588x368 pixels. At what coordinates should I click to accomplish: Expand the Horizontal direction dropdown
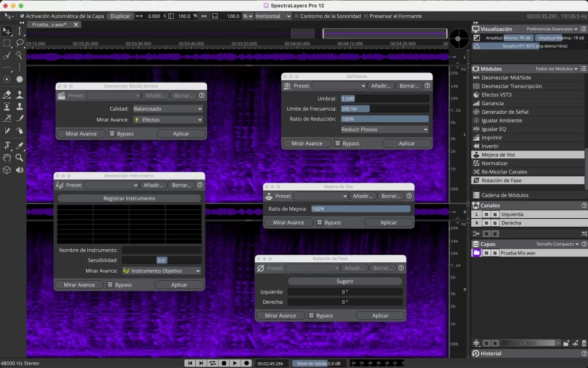click(273, 16)
